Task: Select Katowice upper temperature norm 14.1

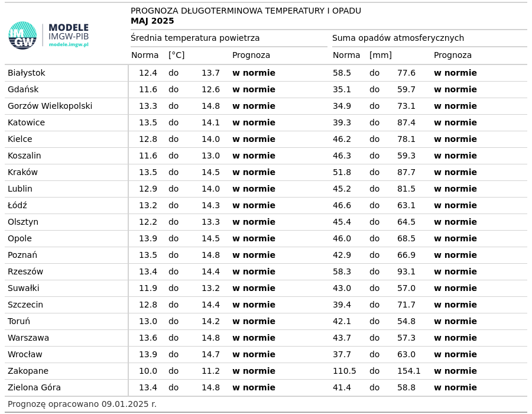Action: point(210,122)
